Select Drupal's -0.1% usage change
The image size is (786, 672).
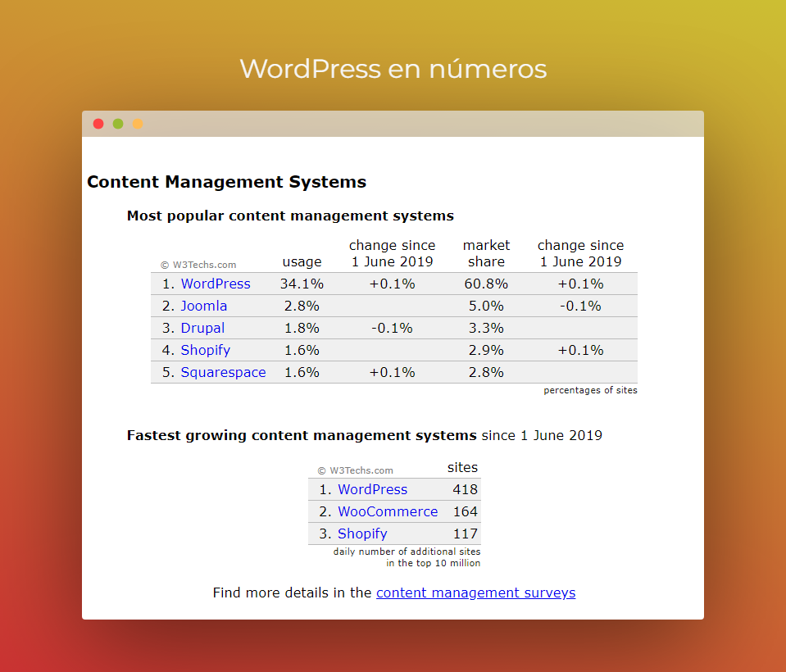pyautogui.click(x=392, y=328)
